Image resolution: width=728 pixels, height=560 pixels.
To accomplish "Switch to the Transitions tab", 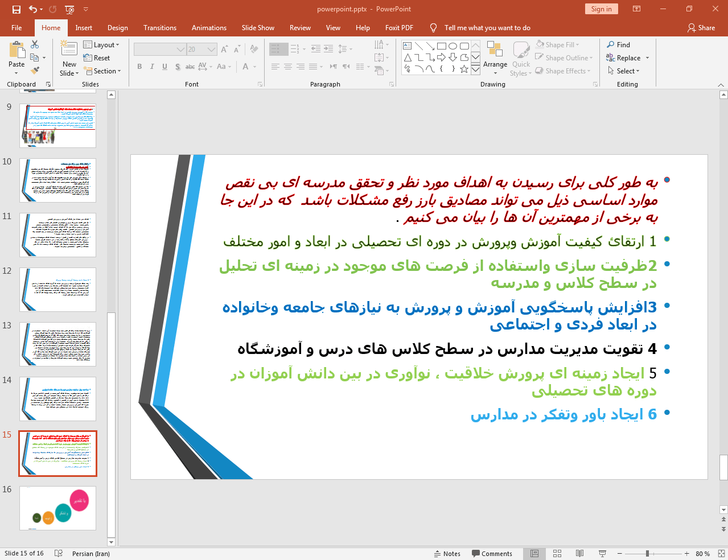I will 160,28.
